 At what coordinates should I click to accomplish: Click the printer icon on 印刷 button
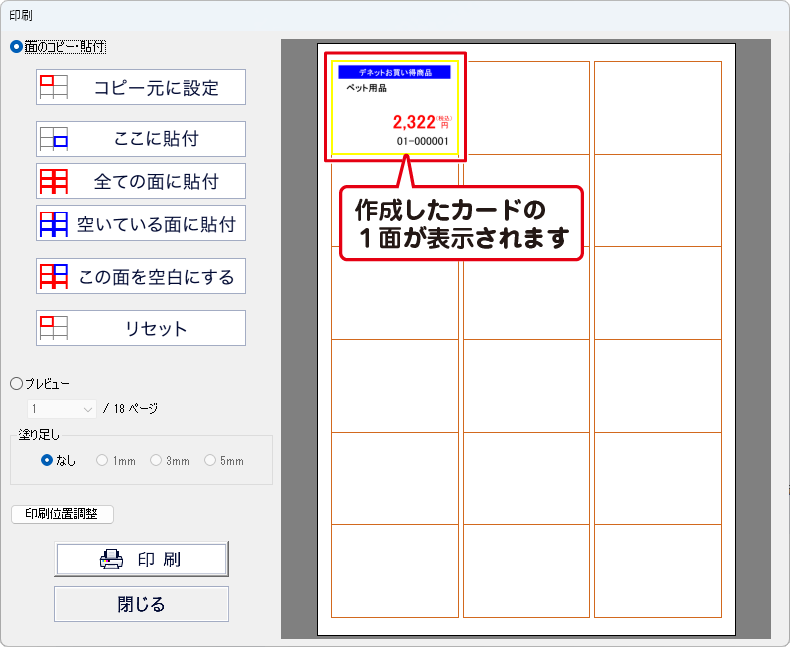pyautogui.click(x=112, y=560)
